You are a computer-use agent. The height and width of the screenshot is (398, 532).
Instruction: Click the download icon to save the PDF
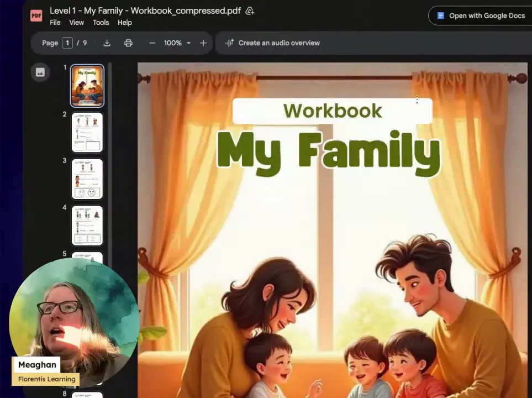tap(107, 43)
